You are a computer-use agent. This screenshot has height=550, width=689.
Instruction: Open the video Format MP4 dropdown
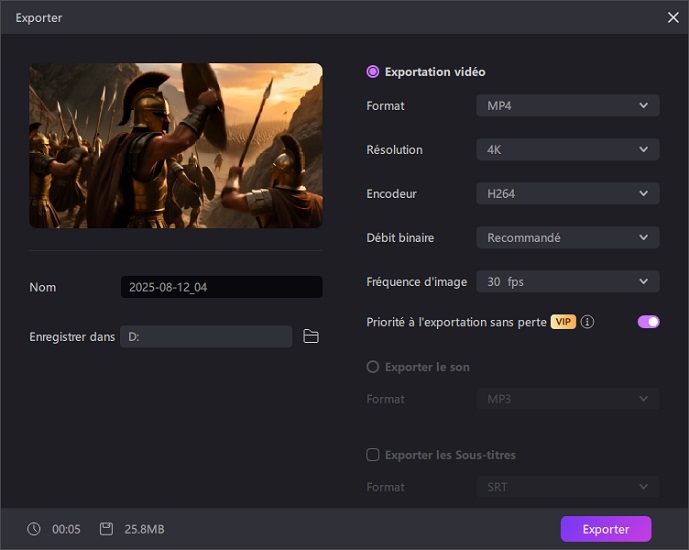568,105
